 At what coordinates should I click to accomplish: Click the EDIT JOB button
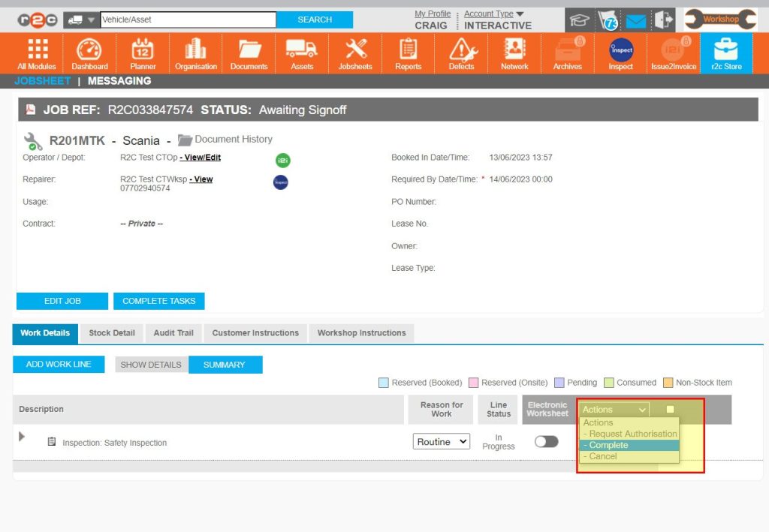tap(62, 300)
